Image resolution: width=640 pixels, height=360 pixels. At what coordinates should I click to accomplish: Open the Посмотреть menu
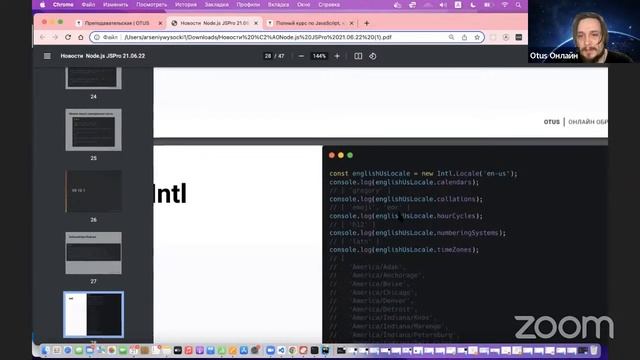[x=151, y=5]
